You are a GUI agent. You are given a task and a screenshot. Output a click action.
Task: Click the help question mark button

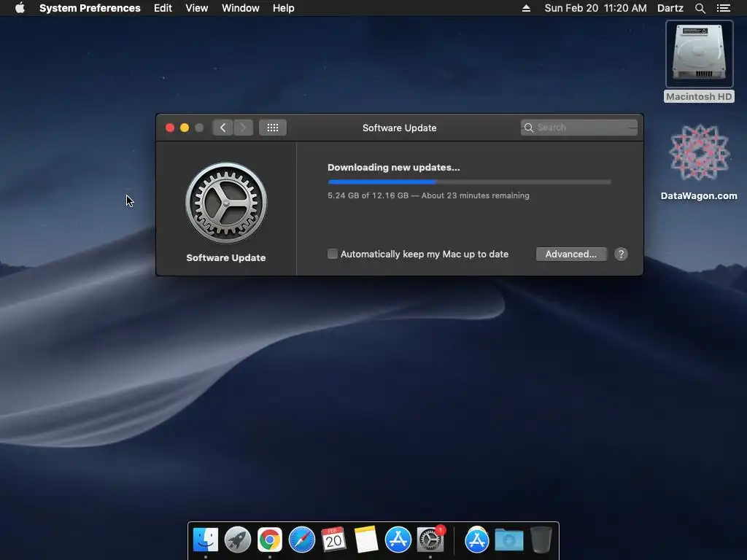[x=621, y=254]
